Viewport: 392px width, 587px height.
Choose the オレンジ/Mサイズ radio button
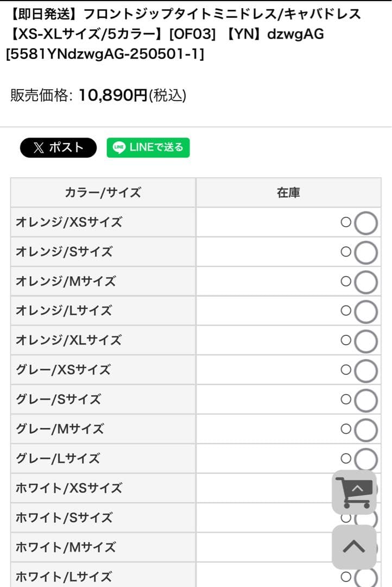[366, 282]
